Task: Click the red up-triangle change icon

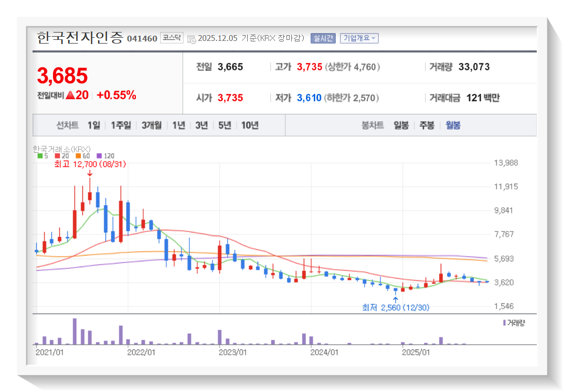Action: click(70, 95)
